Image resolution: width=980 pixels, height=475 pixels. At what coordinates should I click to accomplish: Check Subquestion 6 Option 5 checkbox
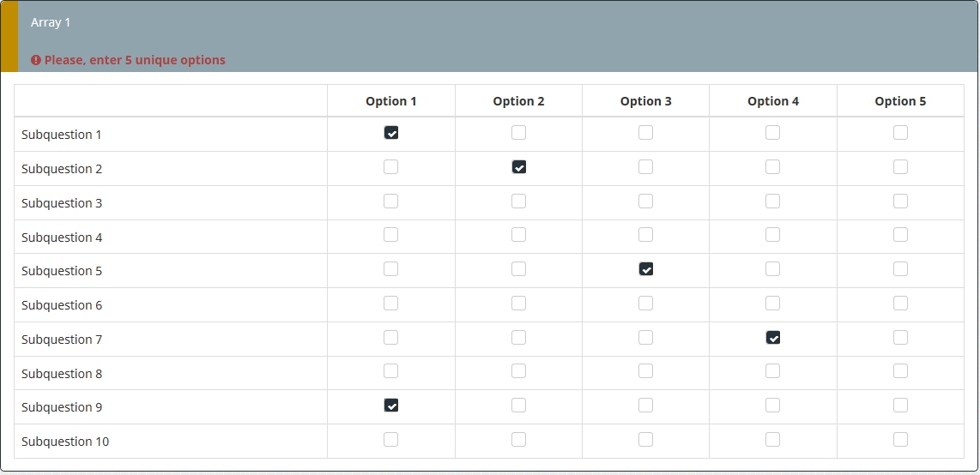tap(900, 303)
